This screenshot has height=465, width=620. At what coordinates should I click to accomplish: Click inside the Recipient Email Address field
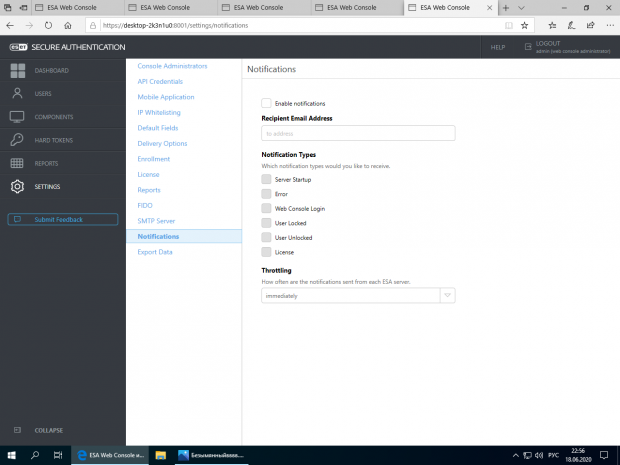358,133
